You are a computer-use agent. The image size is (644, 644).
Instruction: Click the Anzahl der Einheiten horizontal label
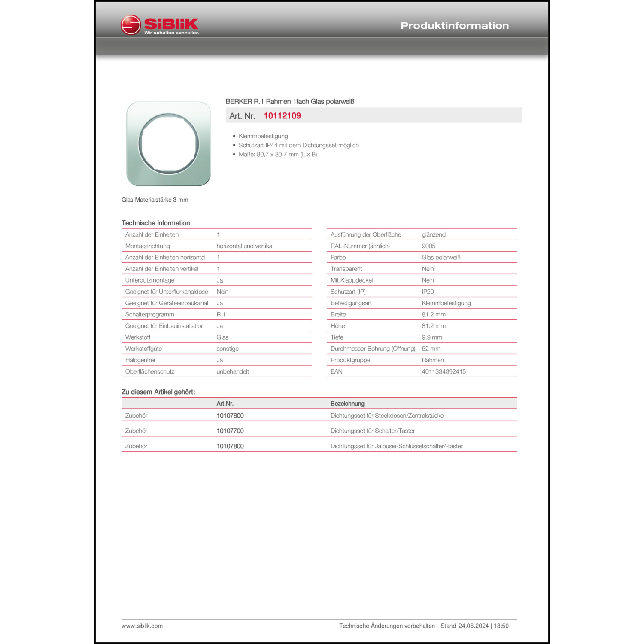pos(165,257)
